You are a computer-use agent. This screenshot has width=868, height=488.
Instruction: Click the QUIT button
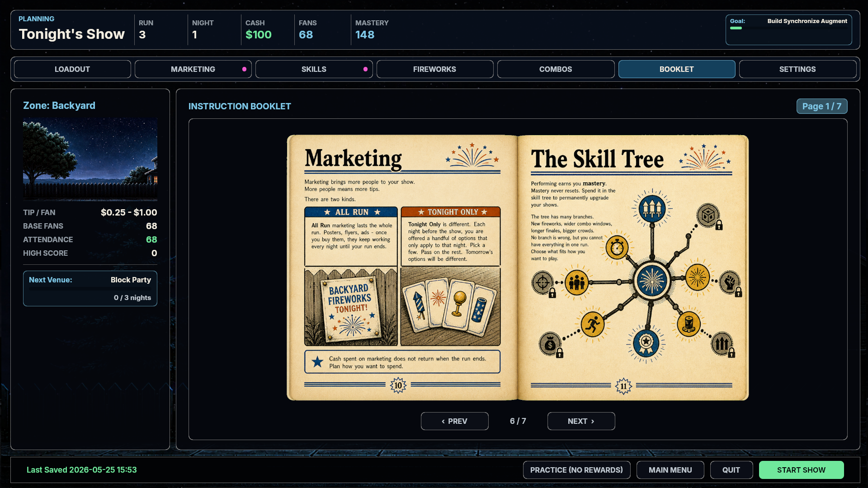click(731, 470)
